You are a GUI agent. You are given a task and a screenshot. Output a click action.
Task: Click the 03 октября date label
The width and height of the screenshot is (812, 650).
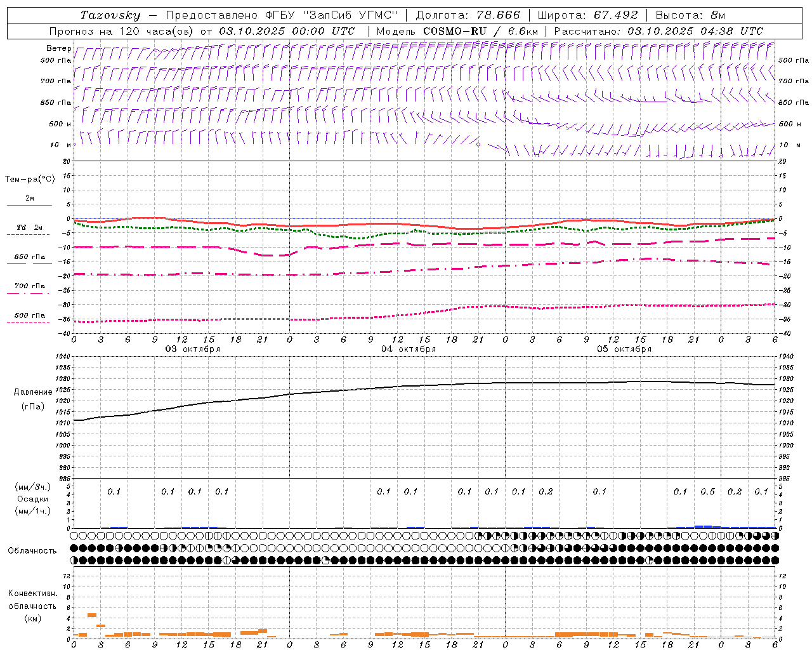click(193, 348)
